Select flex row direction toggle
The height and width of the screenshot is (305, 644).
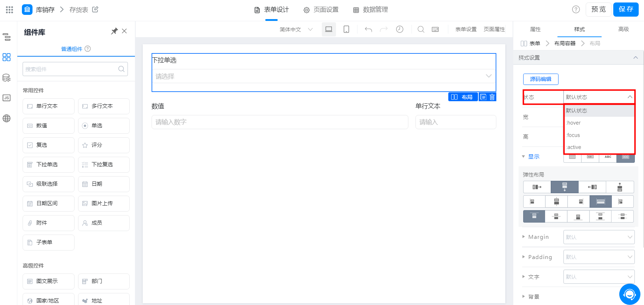537,187
